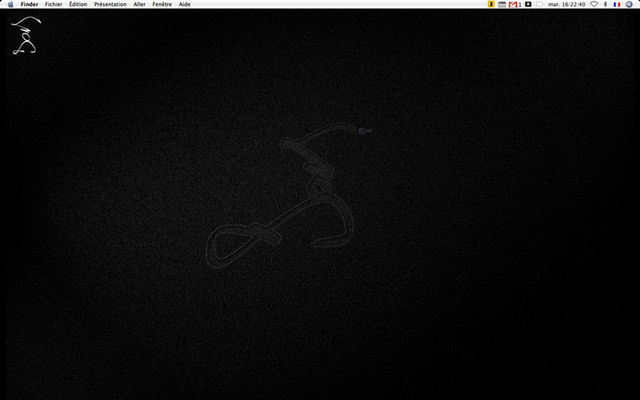Open the Aide menu
Screen dimensions: 640x400
(184, 4)
